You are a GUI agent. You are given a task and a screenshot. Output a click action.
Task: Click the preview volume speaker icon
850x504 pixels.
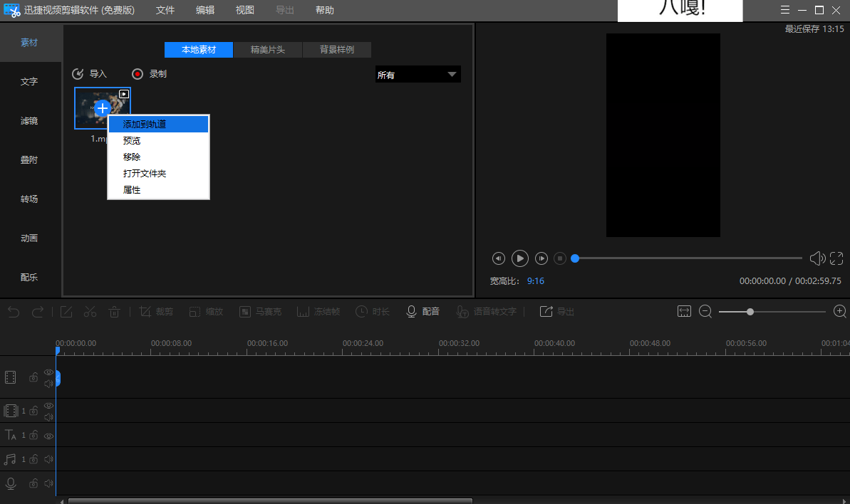817,258
